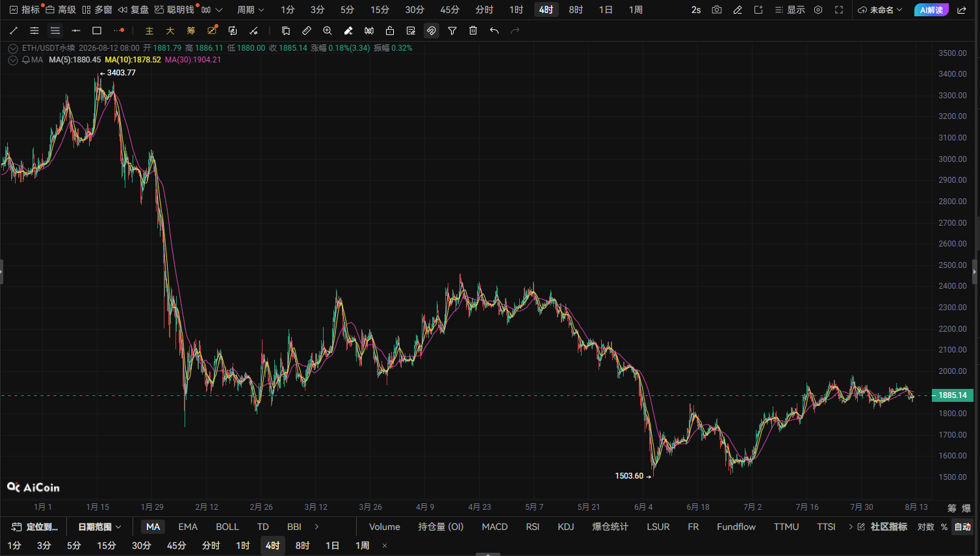Click the 3403.77 high price label
Screen dimensions: 980x556
point(122,73)
